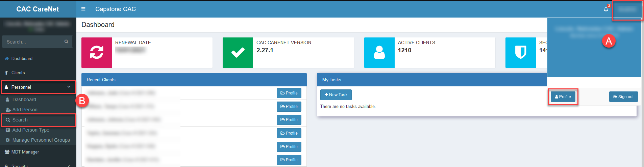The height and width of the screenshot is (167, 644).
Task: Open the MDT Manager sidebar item
Action: coord(38,152)
